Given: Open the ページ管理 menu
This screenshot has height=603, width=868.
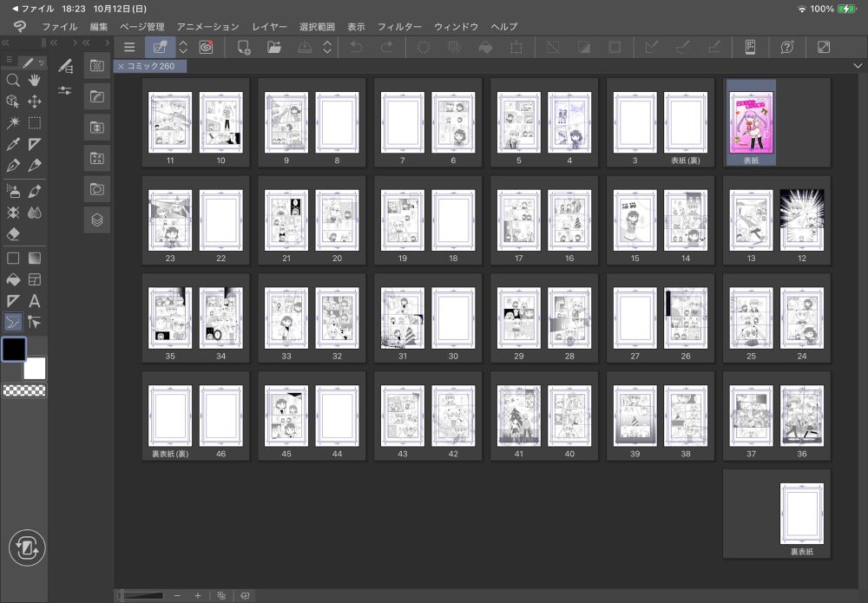Looking at the screenshot, I should 141,27.
